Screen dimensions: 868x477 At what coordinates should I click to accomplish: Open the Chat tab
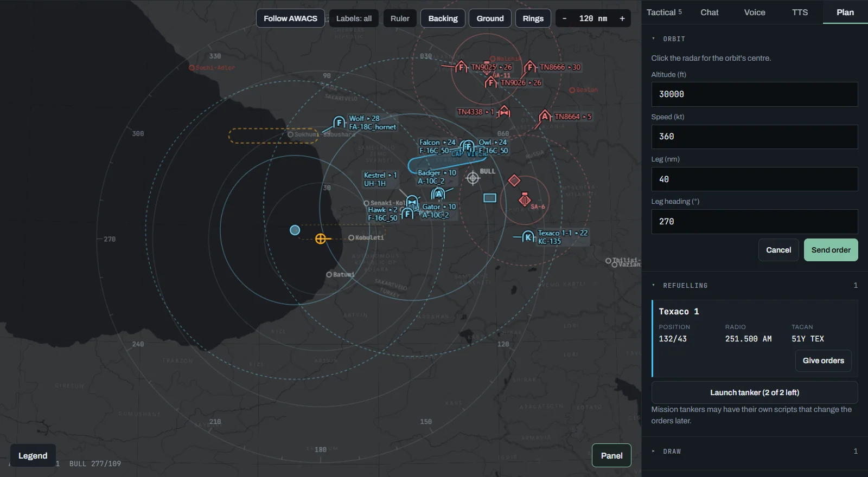coord(709,12)
